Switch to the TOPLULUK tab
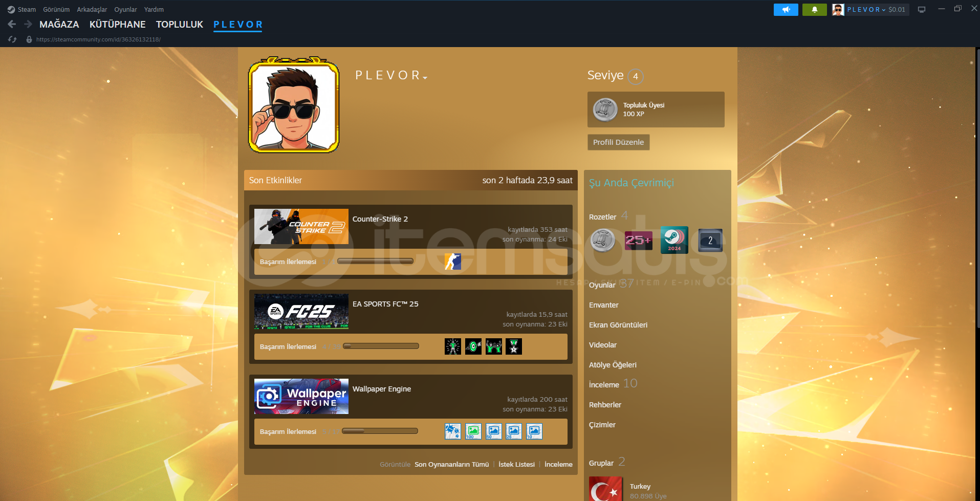This screenshot has width=980, height=501. [180, 25]
